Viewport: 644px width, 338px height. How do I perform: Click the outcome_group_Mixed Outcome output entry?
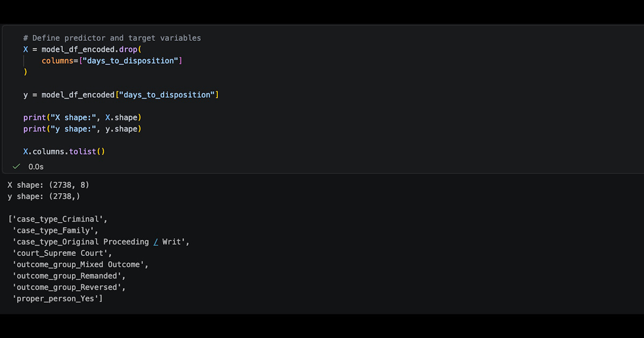[78, 264]
